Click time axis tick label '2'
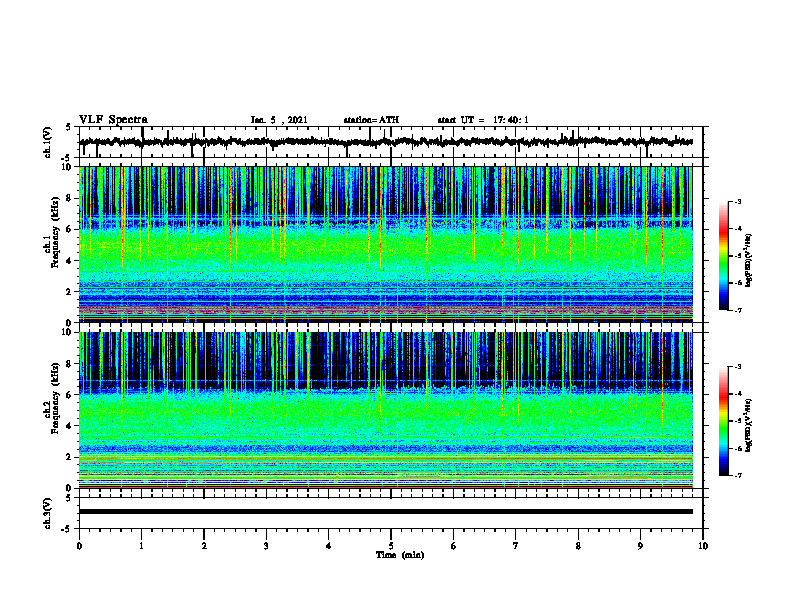The image size is (792, 612). pyautogui.click(x=204, y=546)
